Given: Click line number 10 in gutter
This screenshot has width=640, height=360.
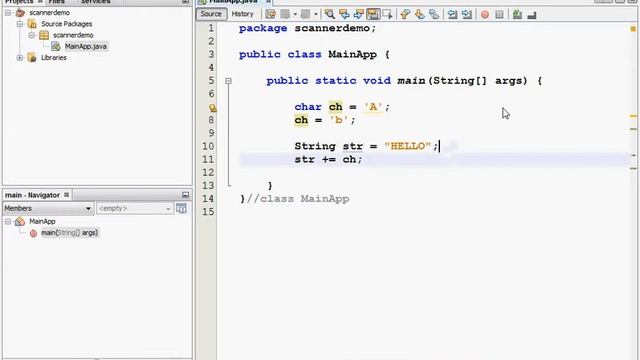Looking at the screenshot, I should 208,146.
